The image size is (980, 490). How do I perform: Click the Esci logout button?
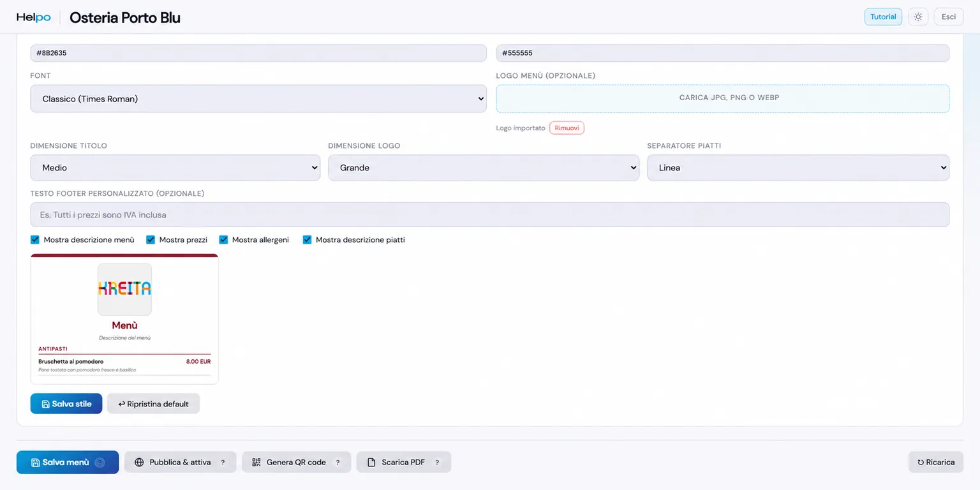pos(949,17)
